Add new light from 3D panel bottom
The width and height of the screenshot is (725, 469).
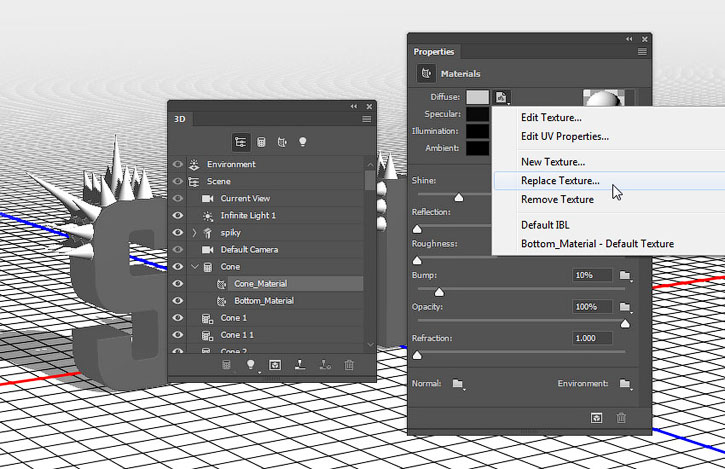click(251, 365)
